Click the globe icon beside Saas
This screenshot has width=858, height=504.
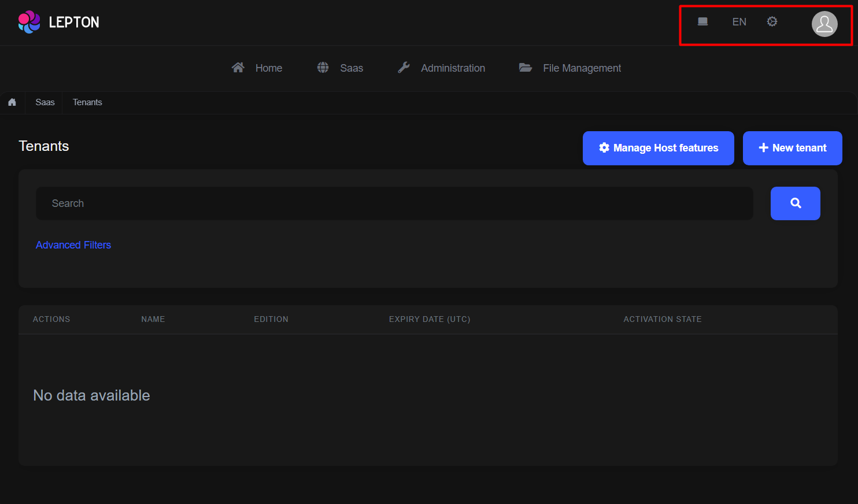tap(323, 67)
